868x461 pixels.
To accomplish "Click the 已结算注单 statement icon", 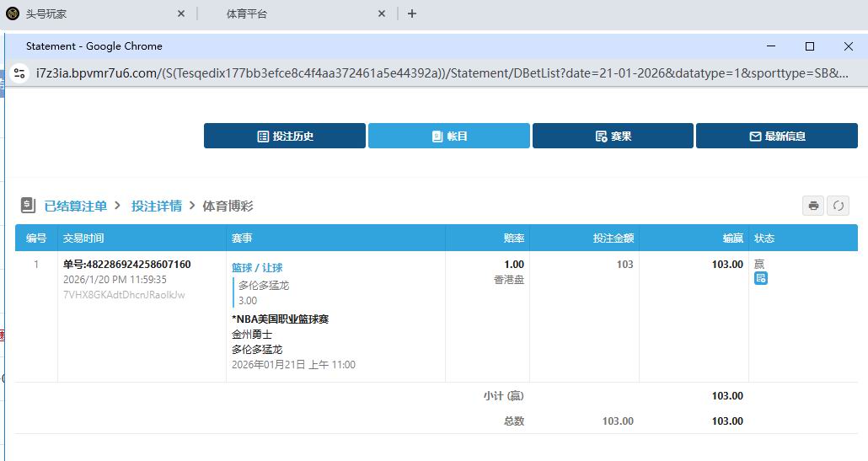I will coord(28,206).
